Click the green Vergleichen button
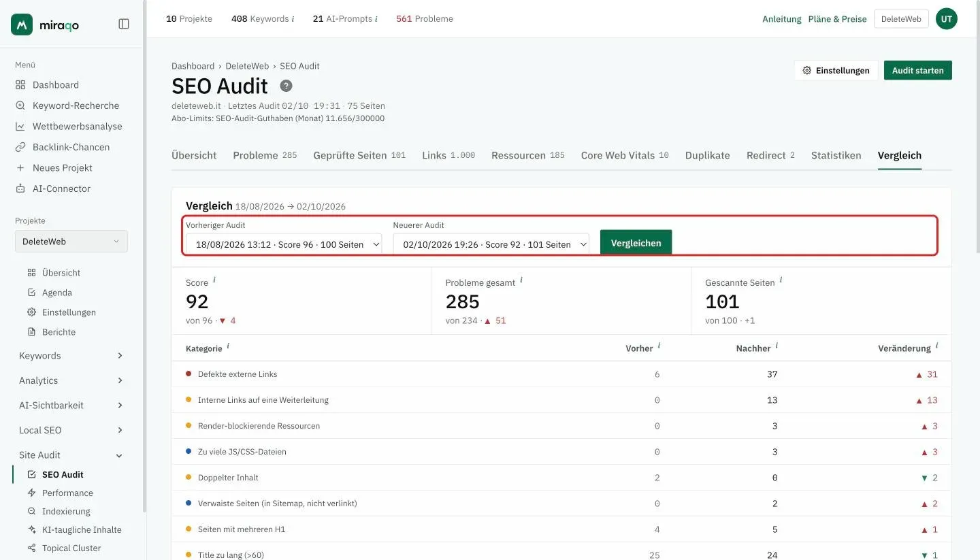This screenshot has height=560, width=980. 636,243
